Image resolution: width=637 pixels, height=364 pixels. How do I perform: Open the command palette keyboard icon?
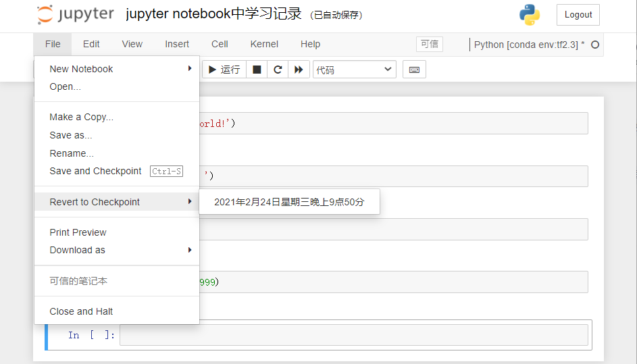(414, 70)
